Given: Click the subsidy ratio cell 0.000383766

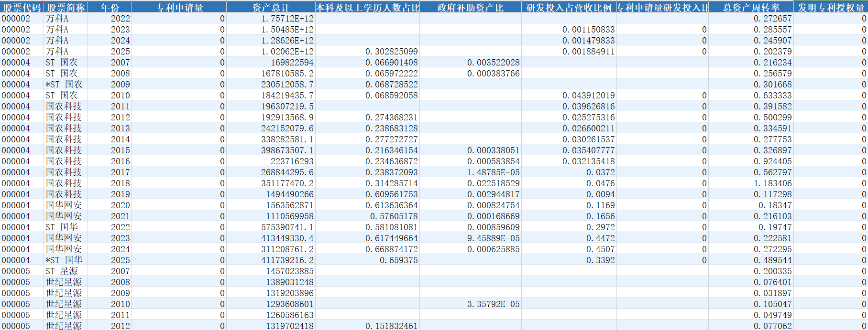Looking at the screenshot, I should pyautogui.click(x=471, y=73).
